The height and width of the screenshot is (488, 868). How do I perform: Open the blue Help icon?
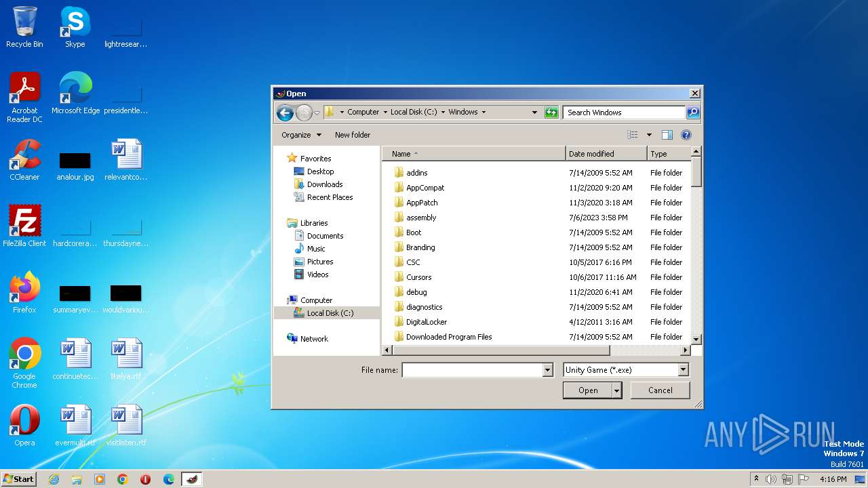tap(686, 135)
